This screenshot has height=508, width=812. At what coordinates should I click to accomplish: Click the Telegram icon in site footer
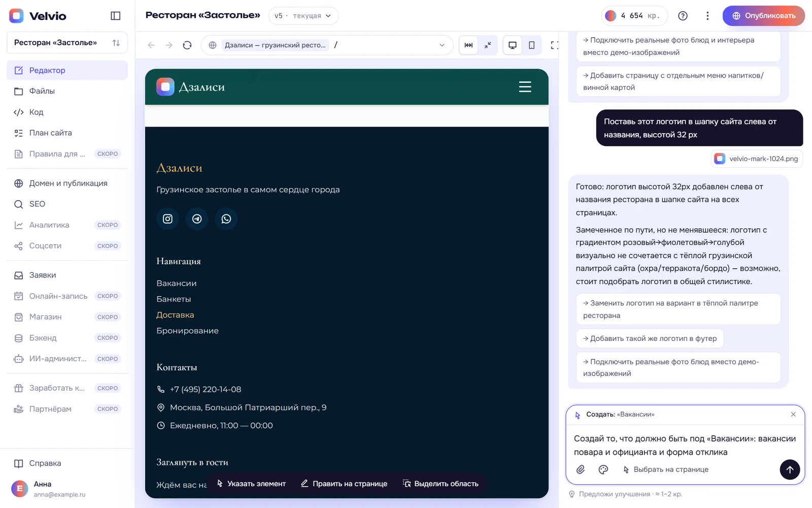tap(197, 219)
